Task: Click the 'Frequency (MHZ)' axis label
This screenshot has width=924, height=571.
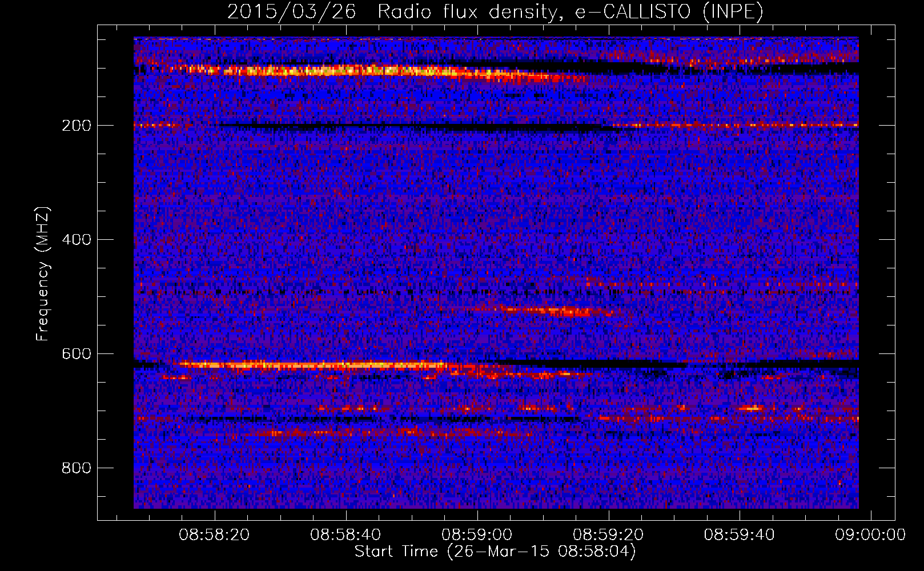Action: 42,274
